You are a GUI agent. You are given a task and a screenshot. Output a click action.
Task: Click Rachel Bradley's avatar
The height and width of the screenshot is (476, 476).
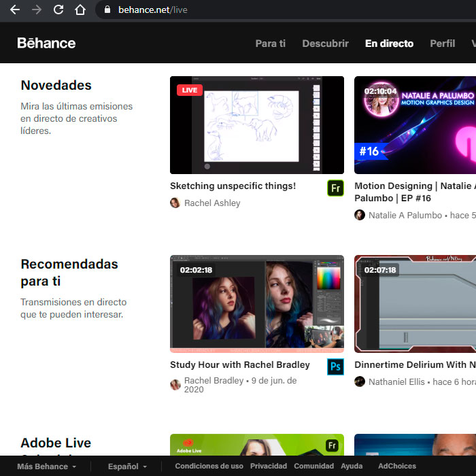(175, 385)
